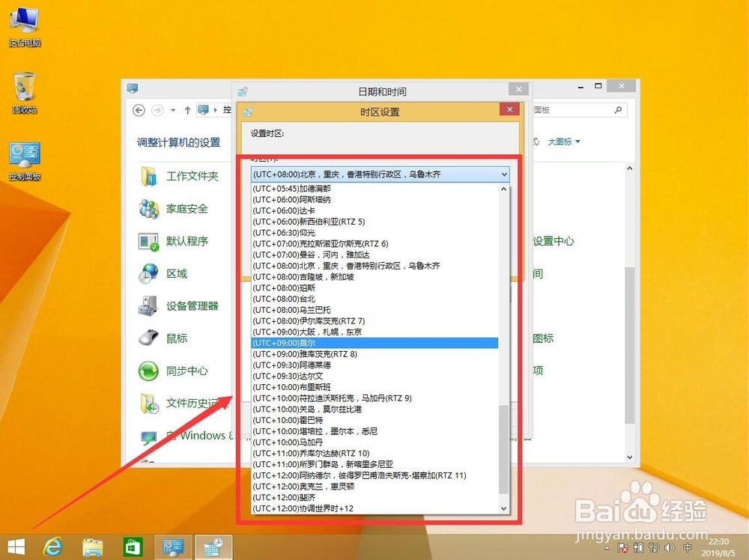749x560 pixels.
Task: Select (UTC+08:00)北京，重庆 in the list
Action: (374, 266)
